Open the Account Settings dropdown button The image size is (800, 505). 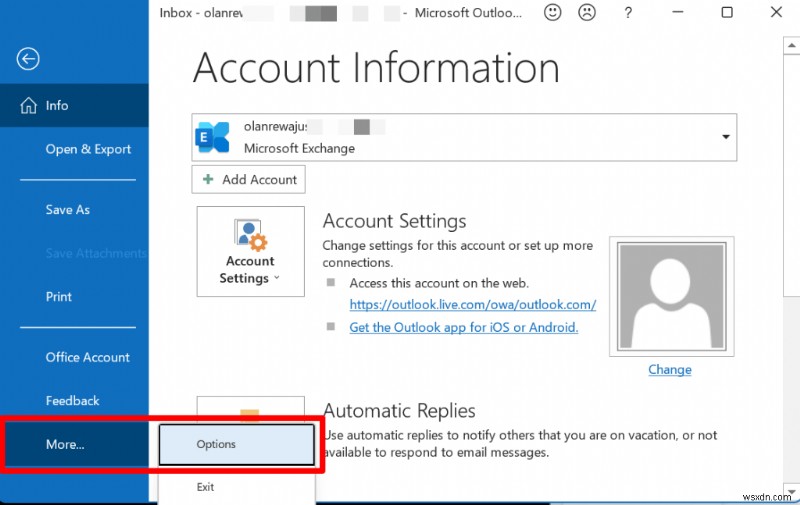(251, 251)
